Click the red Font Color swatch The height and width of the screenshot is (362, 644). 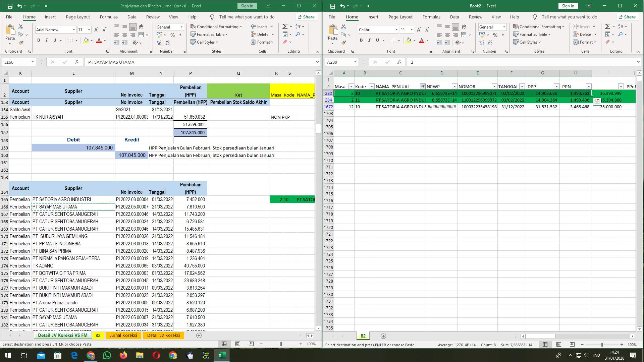pos(99,41)
